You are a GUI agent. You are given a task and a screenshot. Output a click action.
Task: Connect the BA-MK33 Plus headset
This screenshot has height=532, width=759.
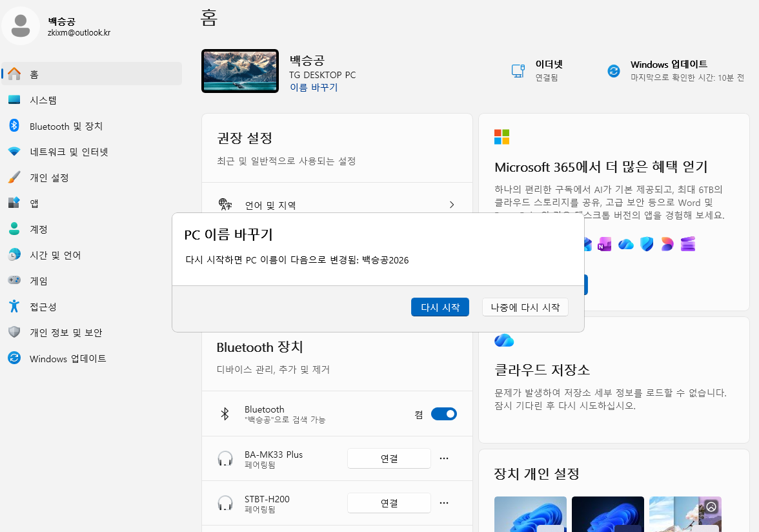[389, 458]
